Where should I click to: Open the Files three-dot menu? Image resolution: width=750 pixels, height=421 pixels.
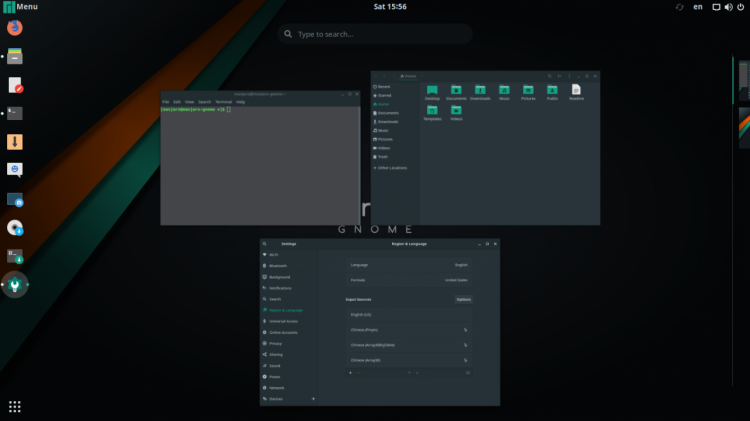569,76
